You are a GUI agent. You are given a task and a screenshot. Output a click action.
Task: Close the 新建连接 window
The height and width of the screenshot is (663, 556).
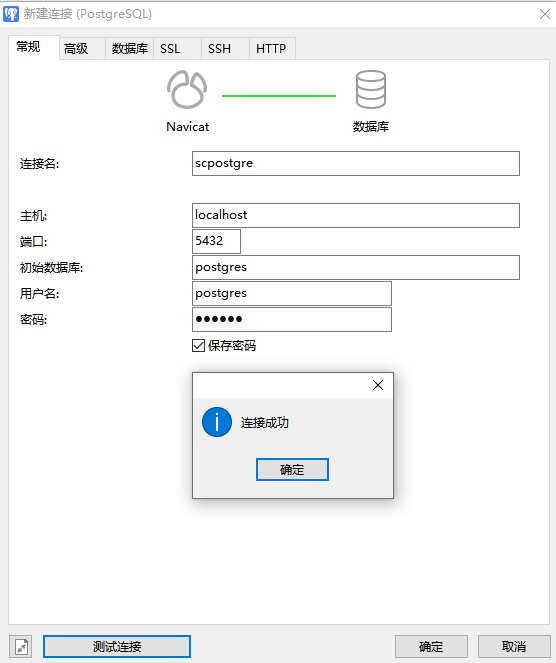coord(545,14)
